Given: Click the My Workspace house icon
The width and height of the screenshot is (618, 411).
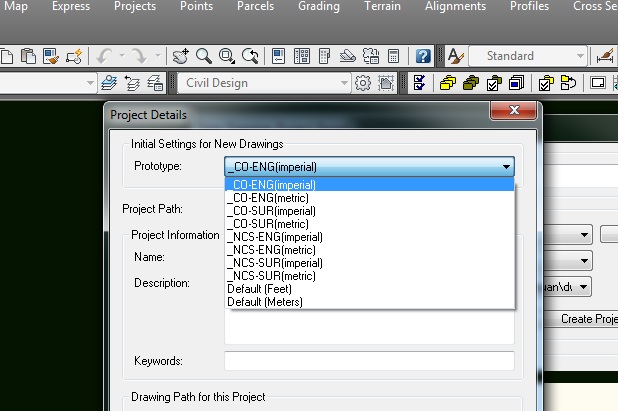Looking at the screenshot, I should pyautogui.click(x=386, y=83).
